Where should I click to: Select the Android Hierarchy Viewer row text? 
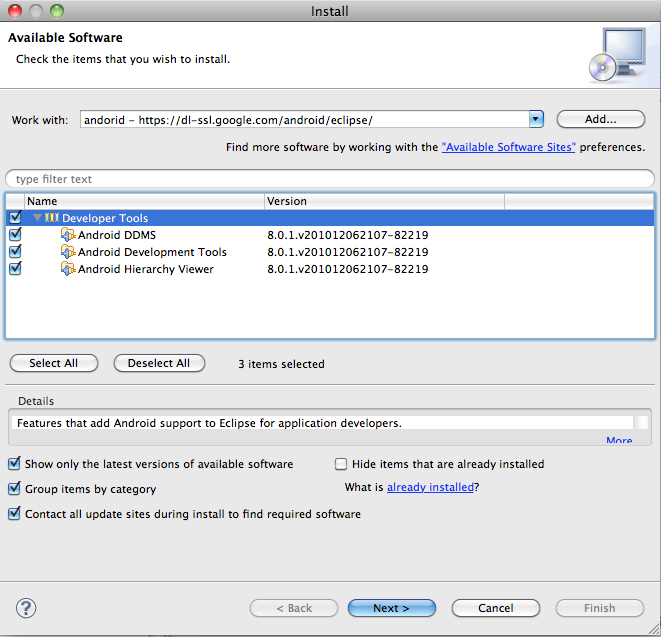pos(145,269)
